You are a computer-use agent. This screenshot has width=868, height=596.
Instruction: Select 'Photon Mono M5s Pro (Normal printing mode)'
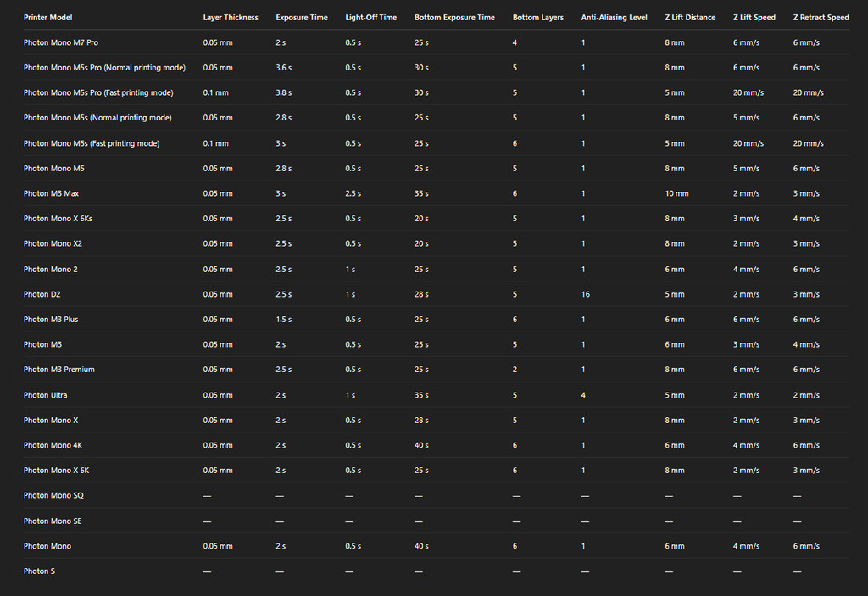pos(104,68)
